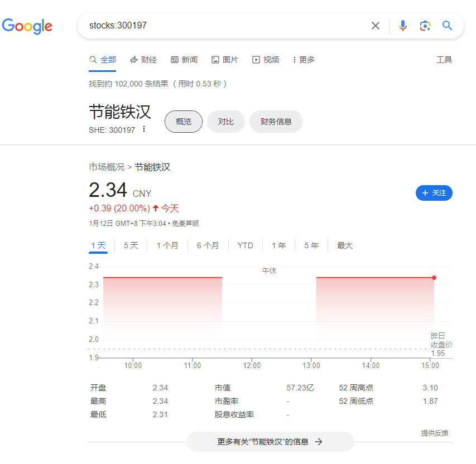Open Google Lens image search
The width and height of the screenshot is (476, 464).
(425, 26)
